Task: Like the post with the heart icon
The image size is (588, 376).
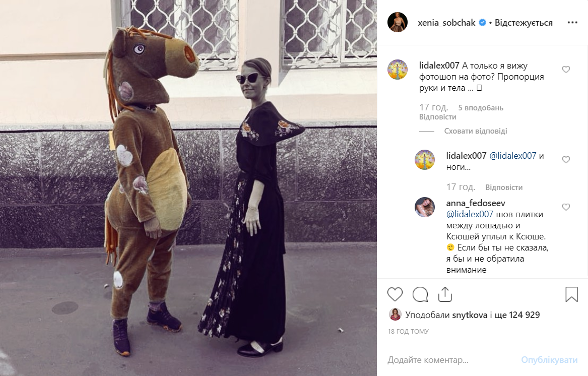Action: (x=395, y=294)
